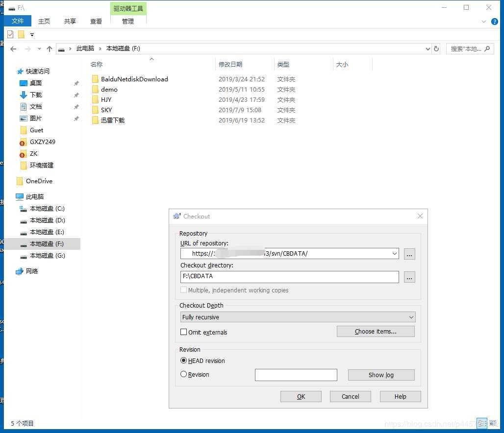Image resolution: width=504 pixels, height=433 pixels.
Task: Open 本地磁盘 (E:) drive
Action: click(x=47, y=232)
